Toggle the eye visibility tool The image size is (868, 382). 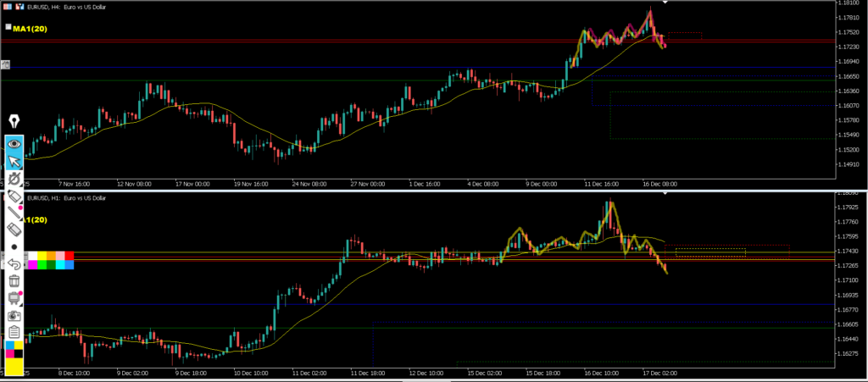(x=14, y=144)
